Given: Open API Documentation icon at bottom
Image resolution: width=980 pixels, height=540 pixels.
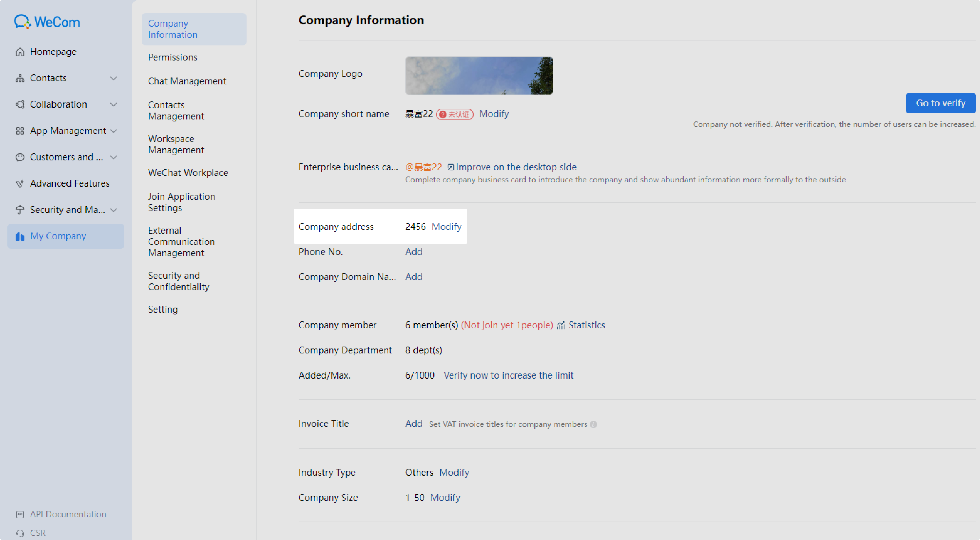Looking at the screenshot, I should pos(20,515).
